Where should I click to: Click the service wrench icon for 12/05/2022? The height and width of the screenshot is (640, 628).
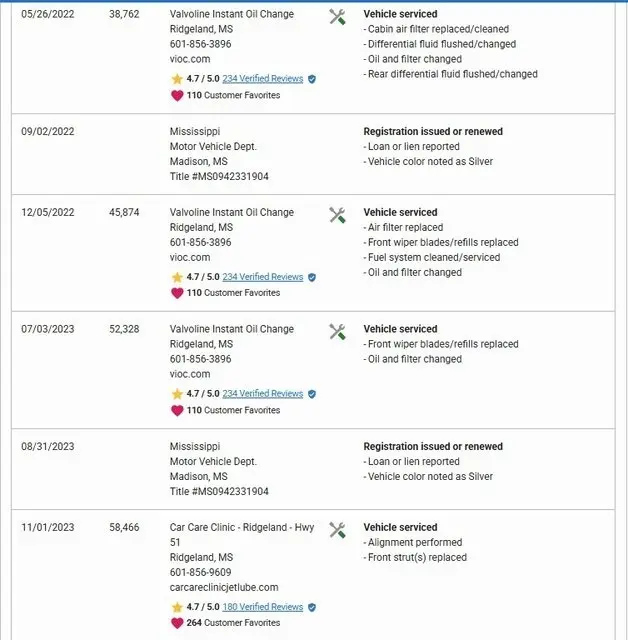(337, 214)
